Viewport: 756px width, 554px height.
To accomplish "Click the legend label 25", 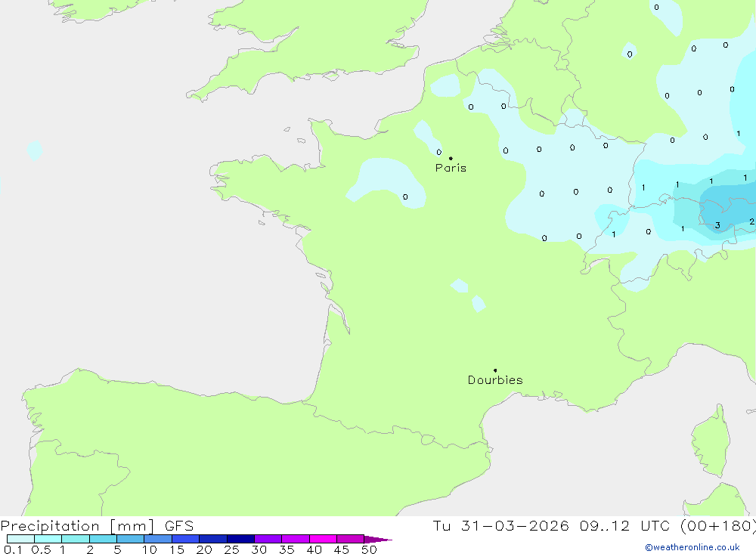I will point(231,549).
